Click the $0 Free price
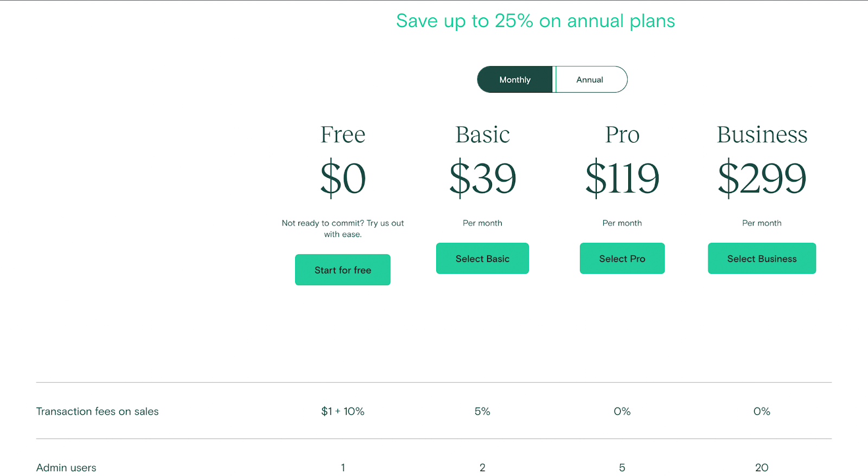Image resolution: width=868 pixels, height=476 pixels. (343, 178)
